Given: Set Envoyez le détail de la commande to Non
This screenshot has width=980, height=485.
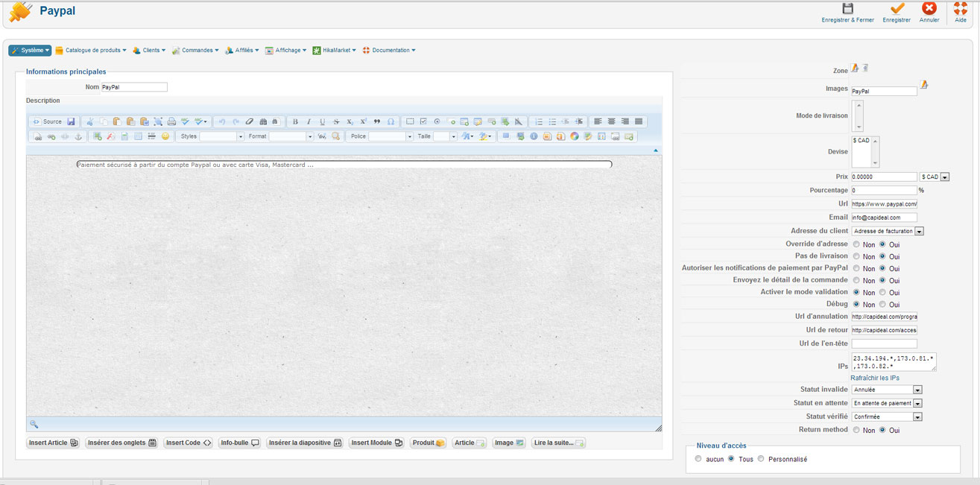Looking at the screenshot, I should [856, 280].
